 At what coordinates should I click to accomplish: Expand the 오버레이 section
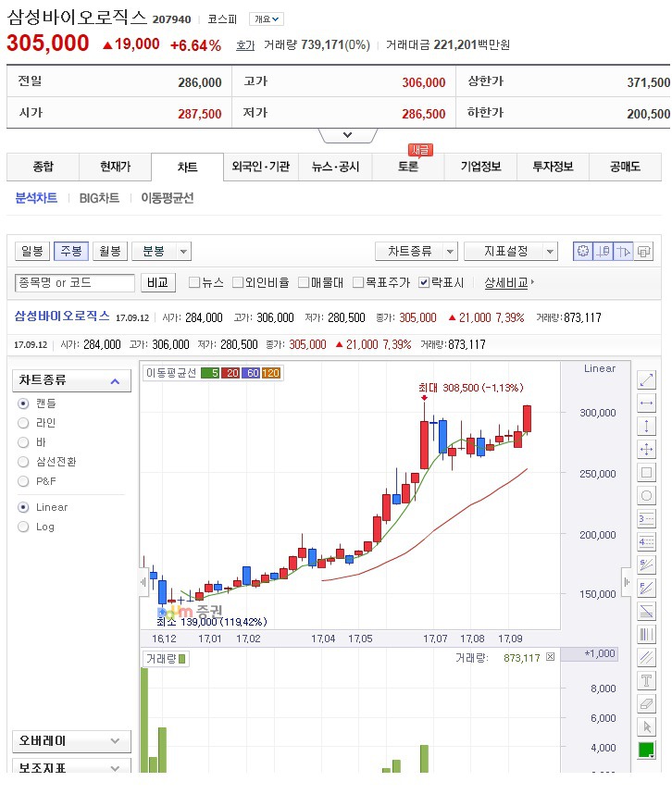pos(71,741)
